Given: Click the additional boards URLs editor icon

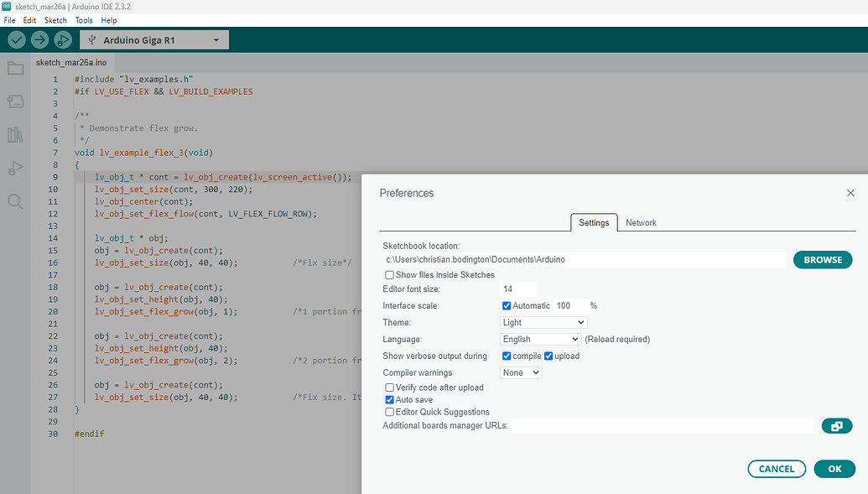Looking at the screenshot, I should (x=836, y=426).
